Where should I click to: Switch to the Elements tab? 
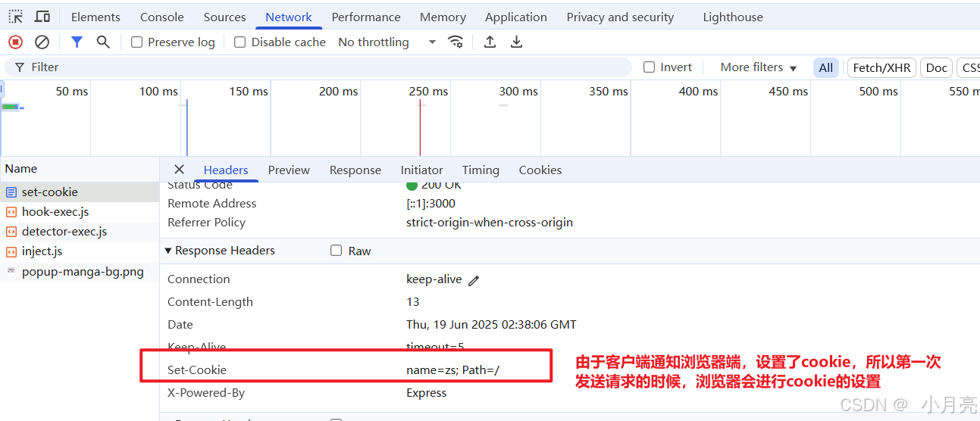(95, 17)
